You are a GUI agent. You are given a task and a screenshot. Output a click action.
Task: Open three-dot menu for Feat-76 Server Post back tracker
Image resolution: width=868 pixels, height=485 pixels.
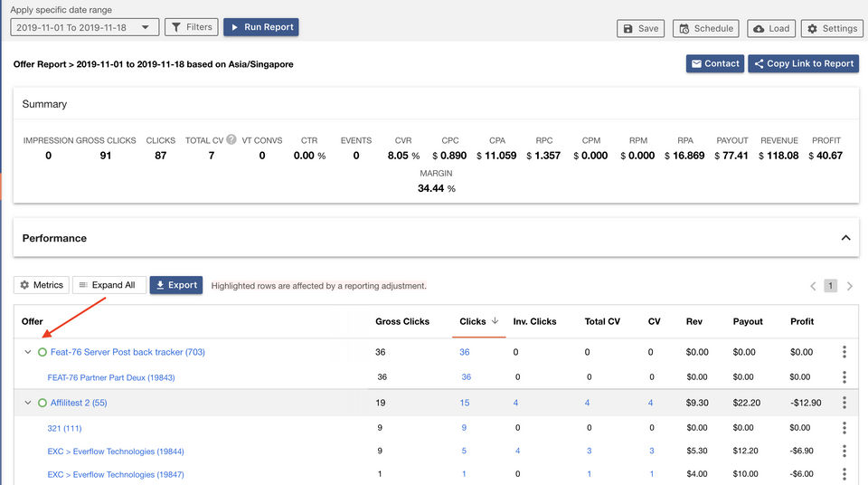point(844,352)
